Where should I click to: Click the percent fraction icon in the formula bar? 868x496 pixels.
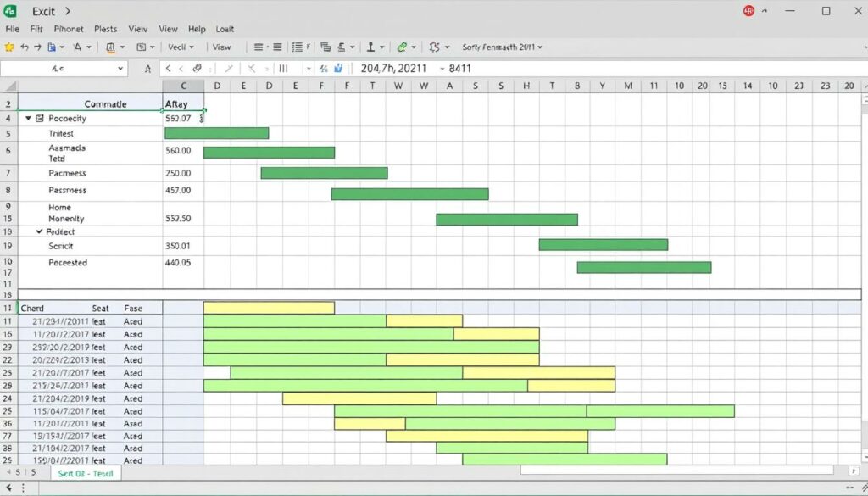(x=324, y=69)
